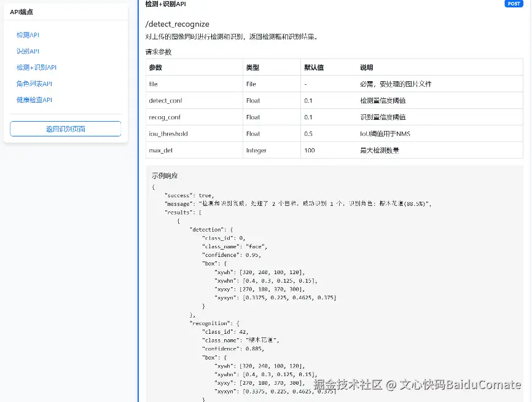Open the 检测API sidebar link
Screen dimensions: 532x402
[x=28, y=35]
